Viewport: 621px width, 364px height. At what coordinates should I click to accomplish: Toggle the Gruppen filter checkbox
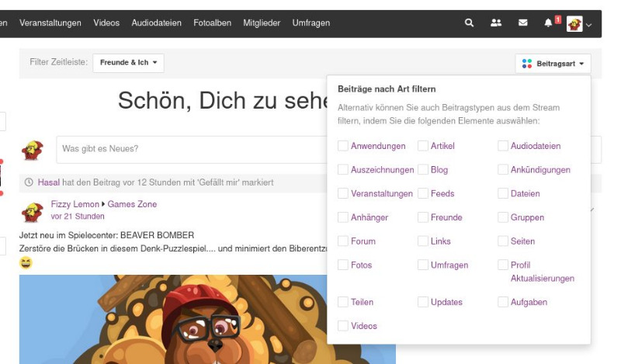click(x=503, y=218)
